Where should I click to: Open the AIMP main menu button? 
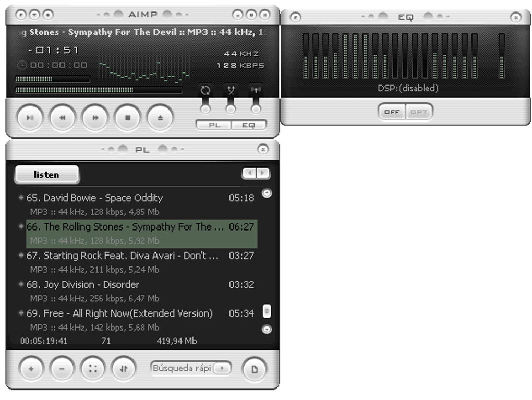coord(21,15)
